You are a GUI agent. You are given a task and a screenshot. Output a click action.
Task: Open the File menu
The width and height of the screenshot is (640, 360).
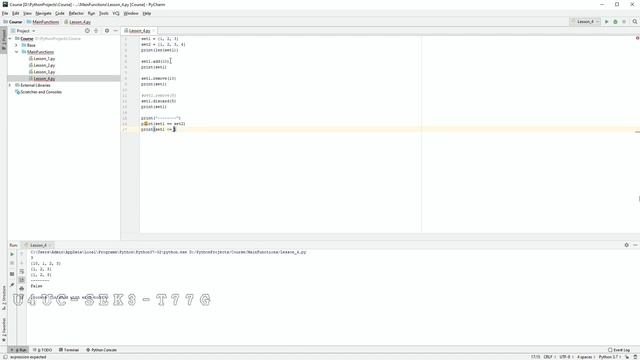5,13
